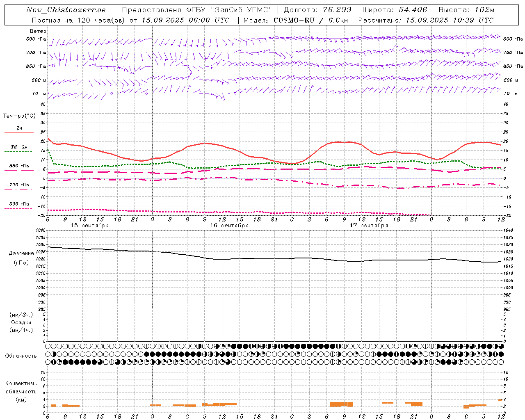Click the Td 2м dew point legend label
The height and width of the screenshot is (420, 525).
19,147
